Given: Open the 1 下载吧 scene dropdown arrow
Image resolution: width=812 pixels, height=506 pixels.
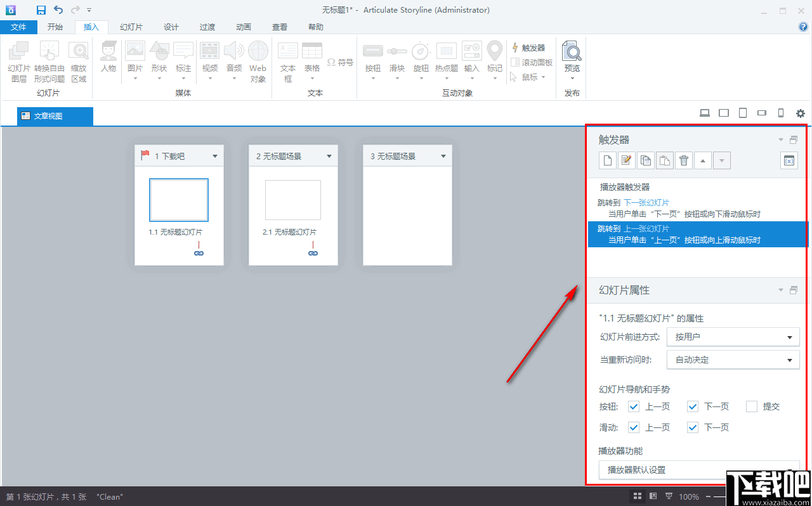Looking at the screenshot, I should coord(215,155).
